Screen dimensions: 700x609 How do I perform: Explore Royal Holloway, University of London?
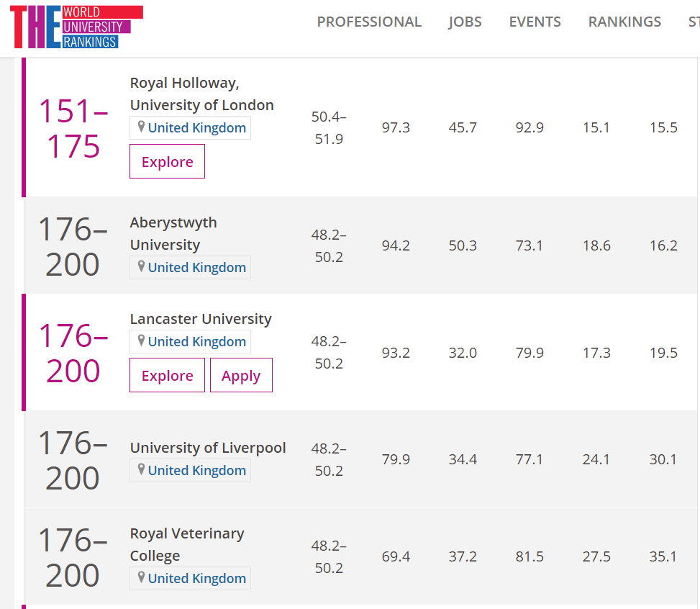(x=168, y=161)
